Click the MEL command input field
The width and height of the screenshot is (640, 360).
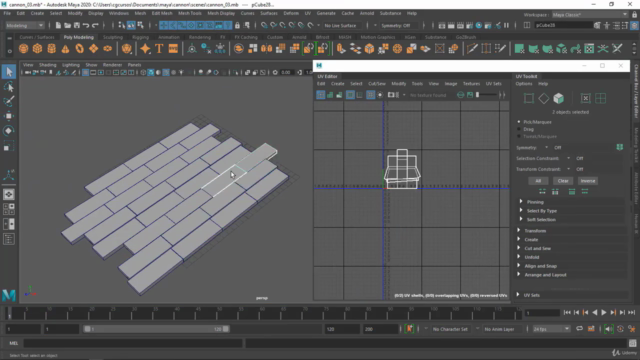133,343
